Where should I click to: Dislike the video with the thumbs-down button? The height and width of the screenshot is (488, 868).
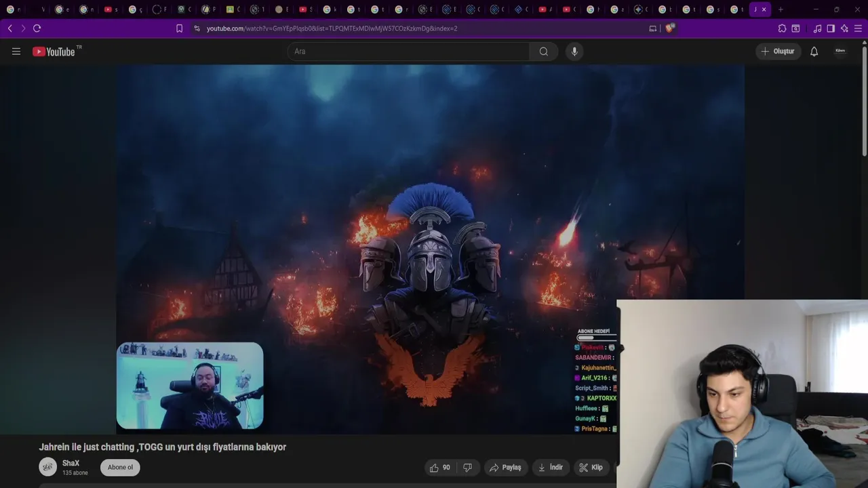coord(467,468)
